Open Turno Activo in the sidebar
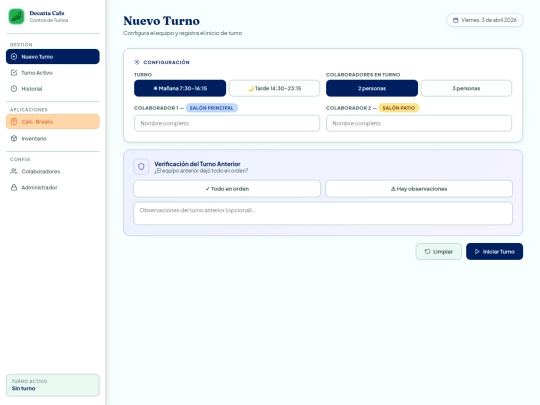 pos(53,73)
